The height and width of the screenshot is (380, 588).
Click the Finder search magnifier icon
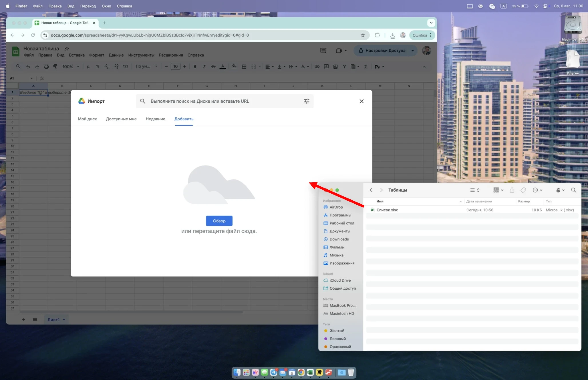[573, 190]
